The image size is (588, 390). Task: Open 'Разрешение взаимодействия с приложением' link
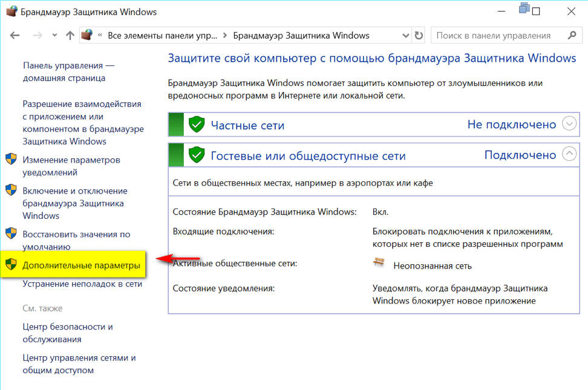[x=83, y=123]
